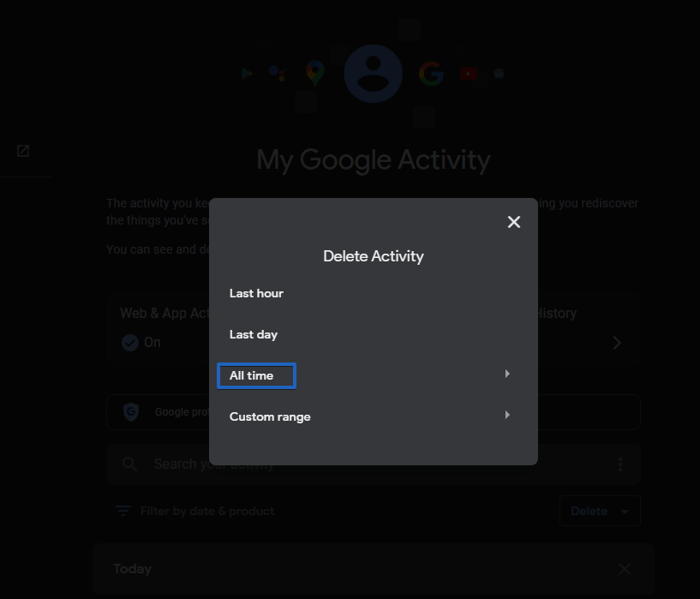Viewport: 700px width, 599px height.
Task: Click the open-in-new-window icon
Action: (x=23, y=151)
